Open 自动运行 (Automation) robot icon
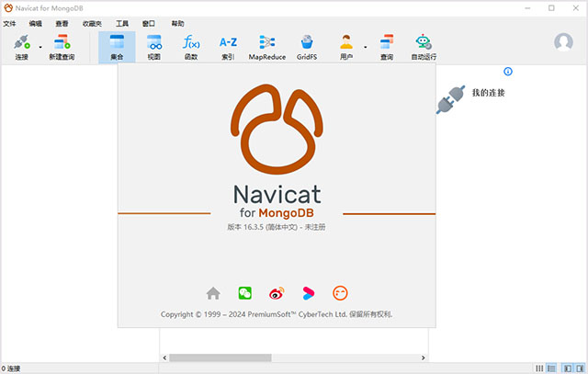The width and height of the screenshot is (588, 374). click(424, 46)
